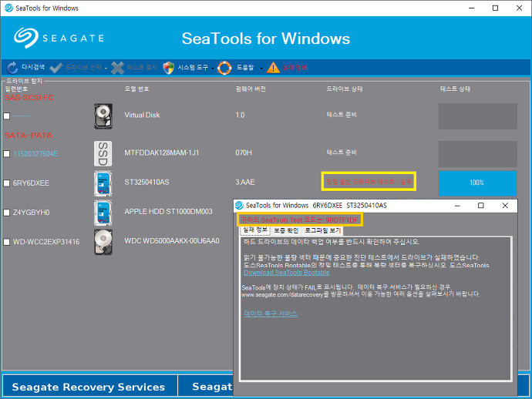
Task: Open the Download SeaTools Bootable link
Action: 286,273
